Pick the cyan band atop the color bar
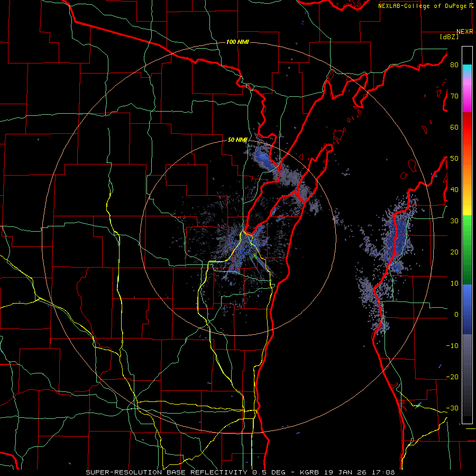 [467, 70]
